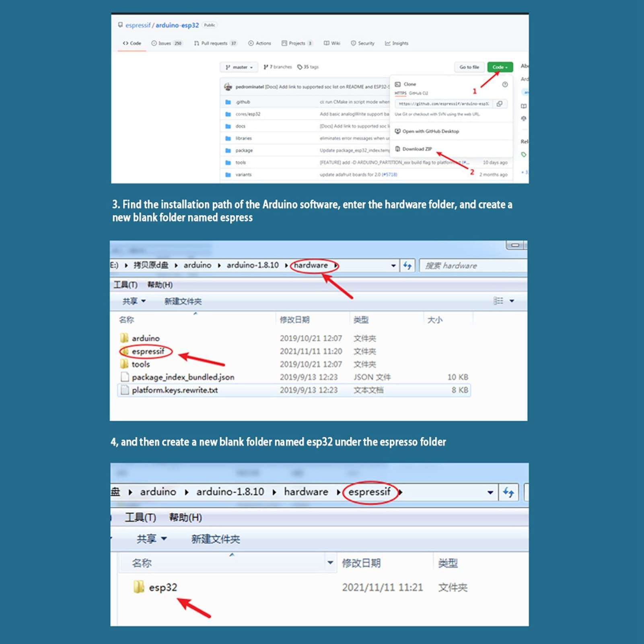Open the esp32 folder
Image resolution: width=644 pixels, height=644 pixels.
(x=163, y=588)
